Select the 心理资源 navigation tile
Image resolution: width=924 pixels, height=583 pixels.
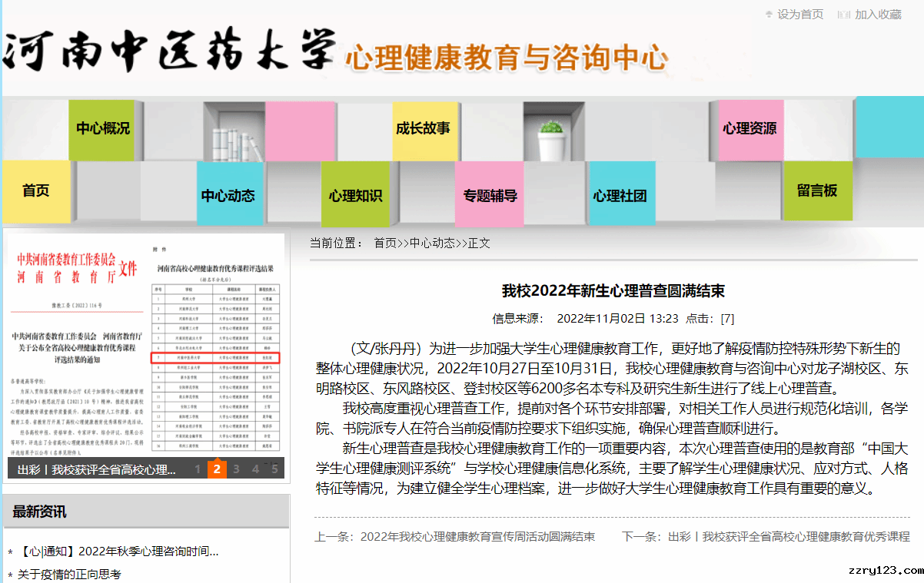pos(750,128)
